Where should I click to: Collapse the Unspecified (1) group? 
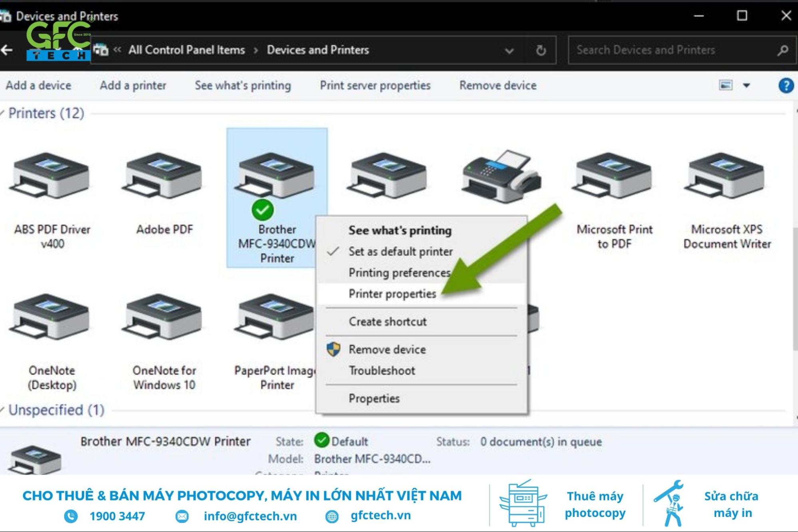2,409
